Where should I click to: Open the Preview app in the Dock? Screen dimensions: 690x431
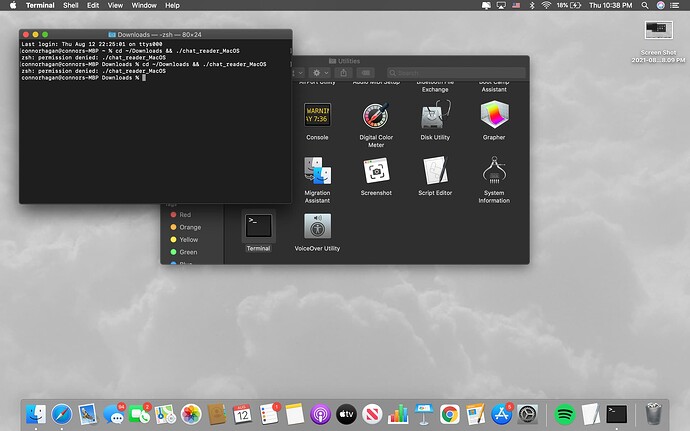[x=88, y=414]
